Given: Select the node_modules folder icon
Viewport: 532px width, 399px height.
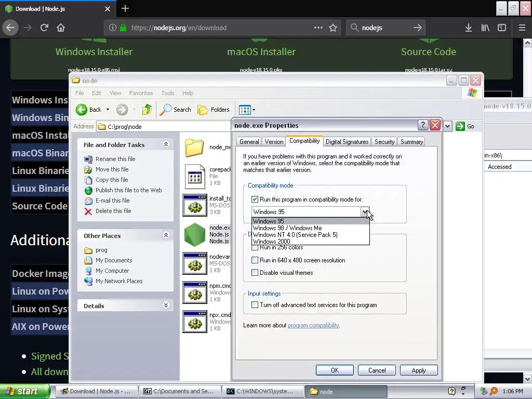Looking at the screenshot, I should pos(194,147).
